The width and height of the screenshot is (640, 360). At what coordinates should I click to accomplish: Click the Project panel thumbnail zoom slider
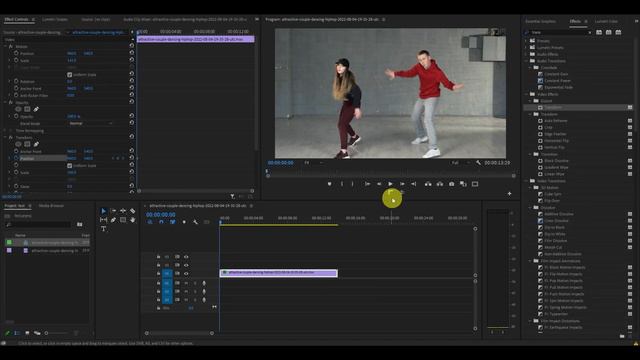tap(56, 333)
